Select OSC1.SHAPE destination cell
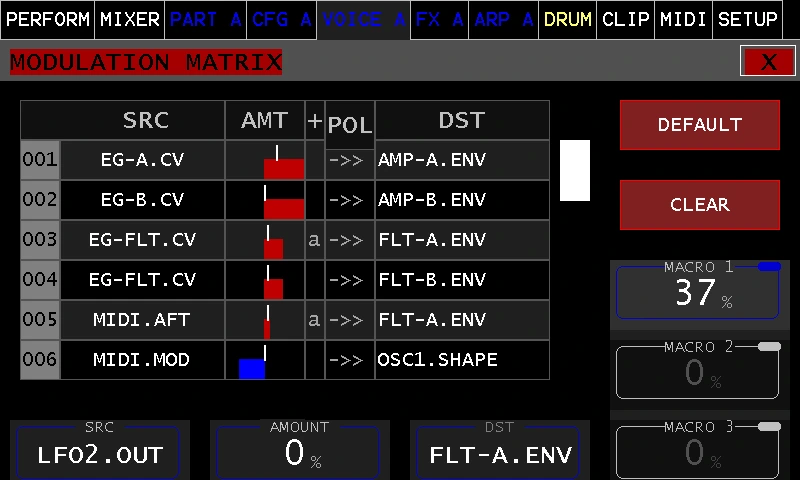The width and height of the screenshot is (800, 480). point(462,360)
